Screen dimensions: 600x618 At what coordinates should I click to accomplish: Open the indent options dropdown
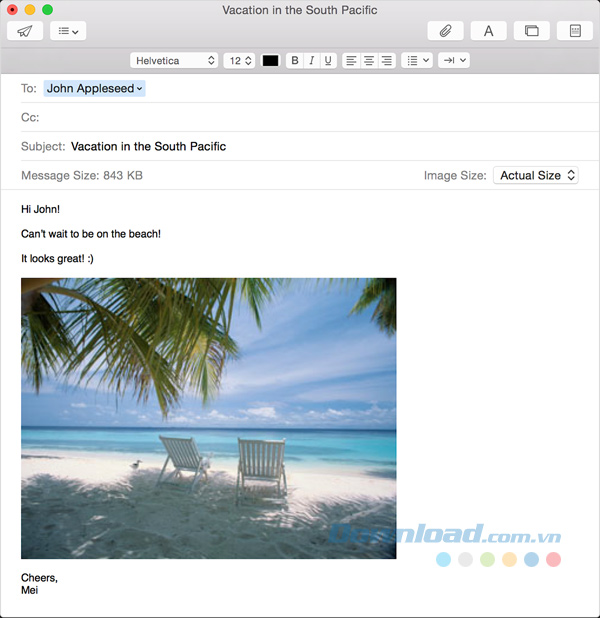point(454,61)
